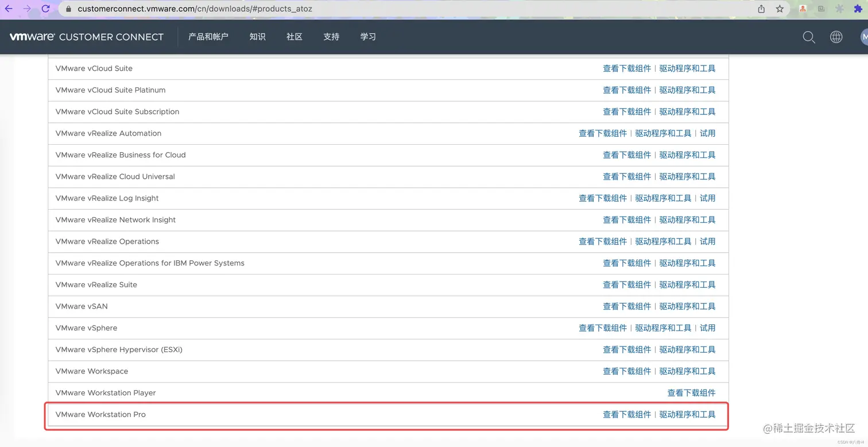This screenshot has height=447, width=868.
Task: Click 驱动程序和工具 for Workstation Pro
Action: tap(687, 415)
